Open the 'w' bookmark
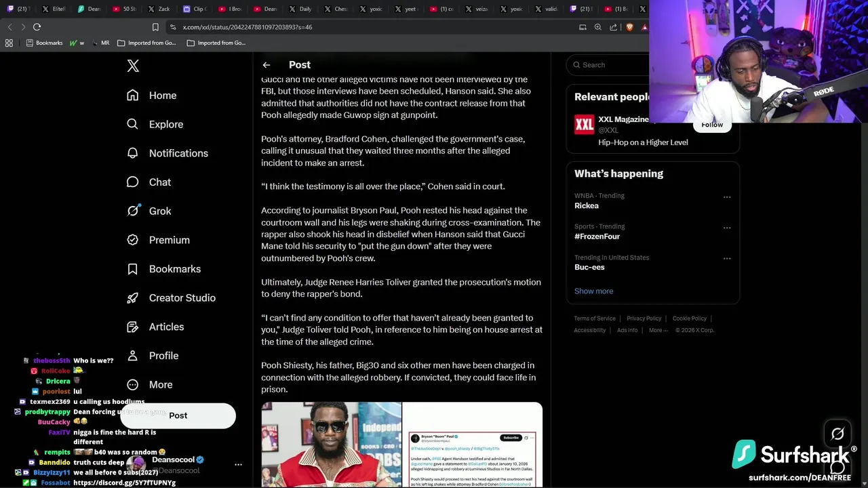The height and width of the screenshot is (488, 868). pyautogui.click(x=77, y=43)
